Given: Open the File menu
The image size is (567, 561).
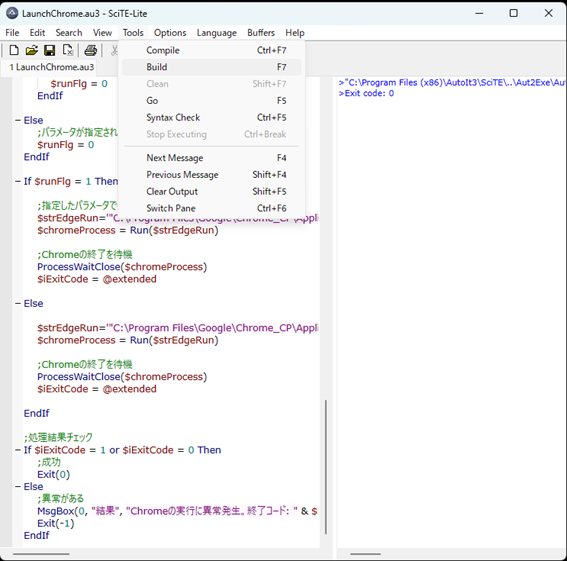Looking at the screenshot, I should coord(12,33).
